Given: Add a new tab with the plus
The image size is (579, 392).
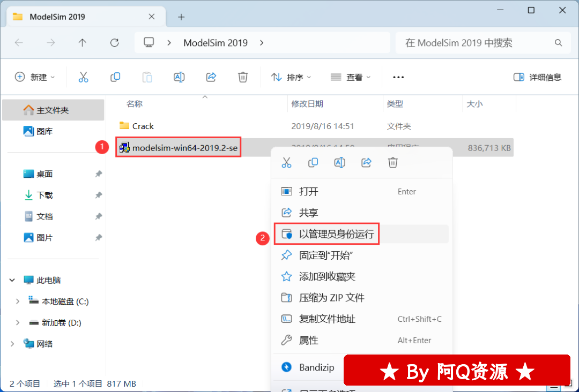Looking at the screenshot, I should click(x=181, y=17).
